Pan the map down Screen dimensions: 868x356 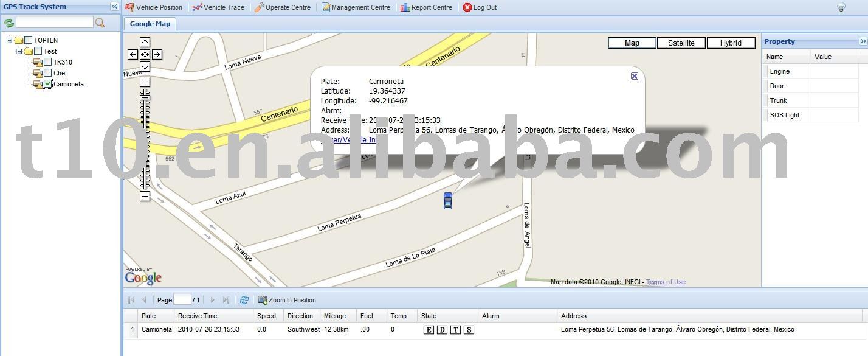pos(145,66)
